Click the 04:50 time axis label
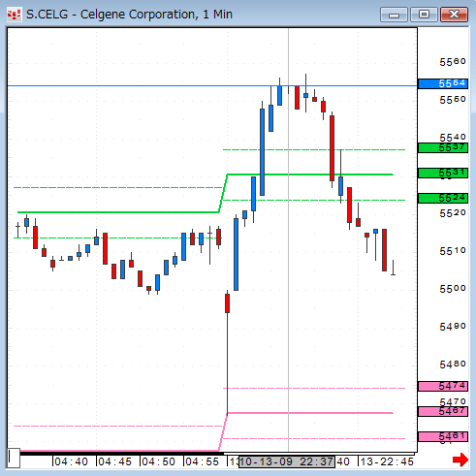The image size is (476, 476). (158, 461)
